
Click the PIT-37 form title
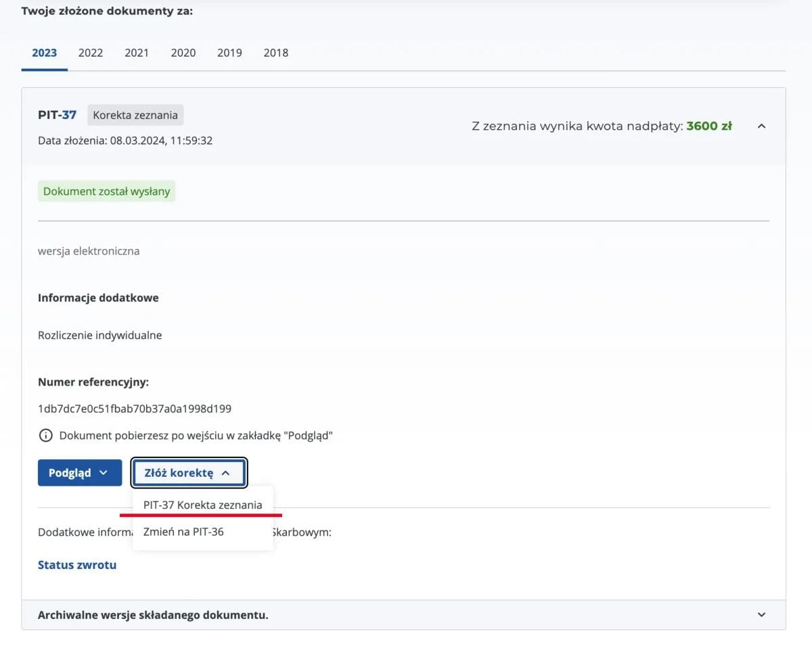click(58, 115)
